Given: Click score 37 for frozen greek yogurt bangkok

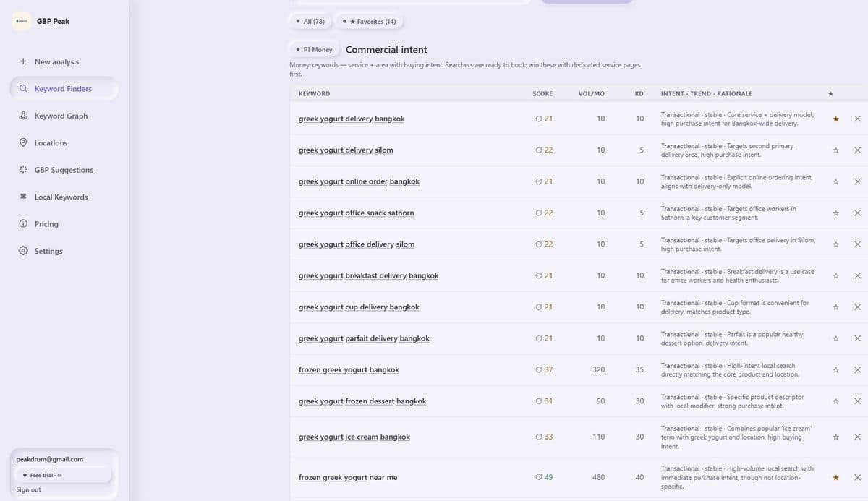Looking at the screenshot, I should click(544, 370).
